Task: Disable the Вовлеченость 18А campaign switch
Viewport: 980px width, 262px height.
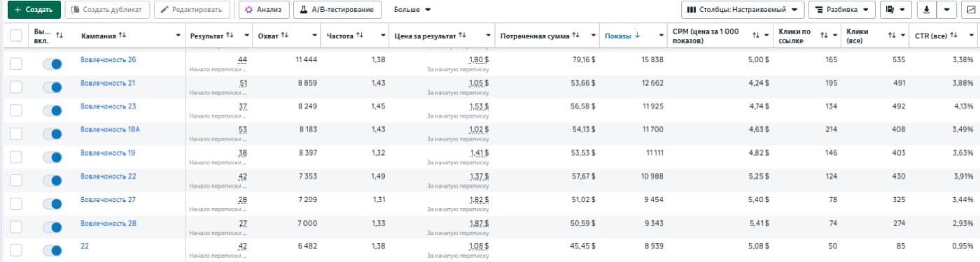Action: 52,134
